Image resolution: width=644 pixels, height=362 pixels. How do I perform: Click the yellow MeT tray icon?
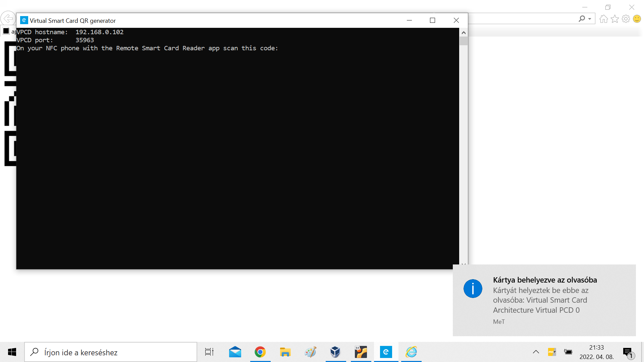point(552,352)
